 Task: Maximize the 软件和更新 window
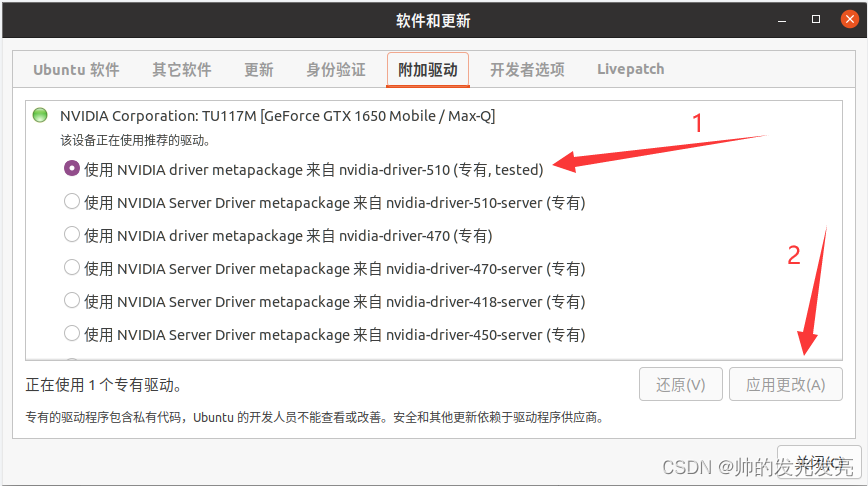815,19
